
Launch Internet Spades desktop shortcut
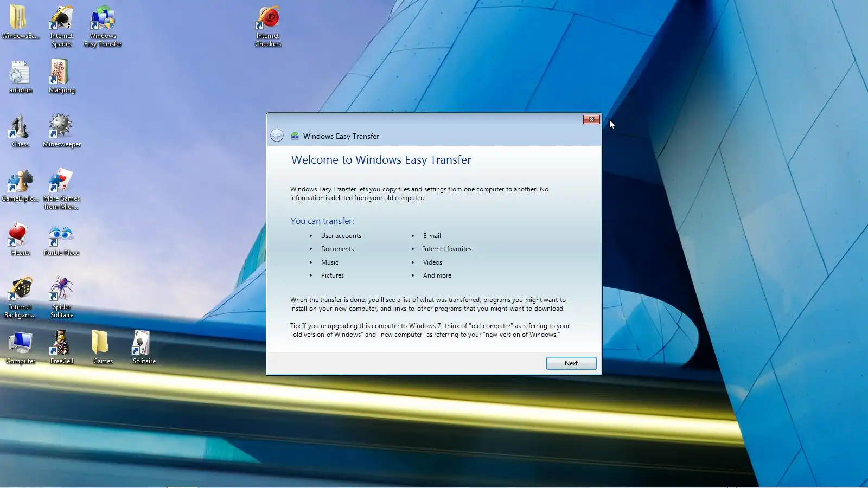coord(61,26)
